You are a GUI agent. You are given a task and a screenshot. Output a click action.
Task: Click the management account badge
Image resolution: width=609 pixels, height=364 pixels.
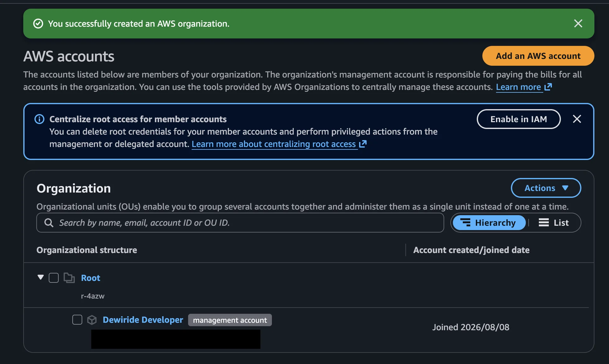(x=230, y=320)
